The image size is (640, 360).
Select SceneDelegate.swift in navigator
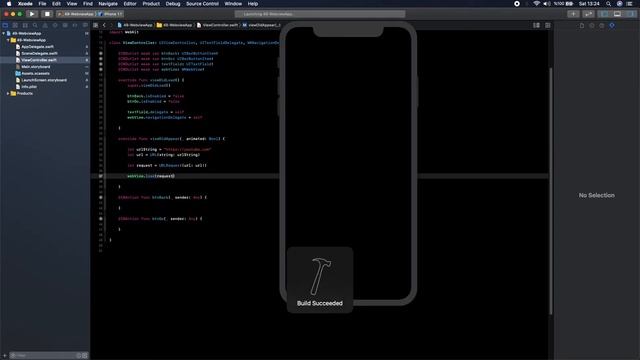point(39,53)
